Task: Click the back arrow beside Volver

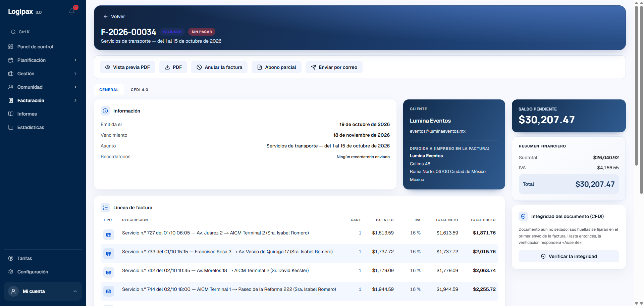Action: coord(106,16)
